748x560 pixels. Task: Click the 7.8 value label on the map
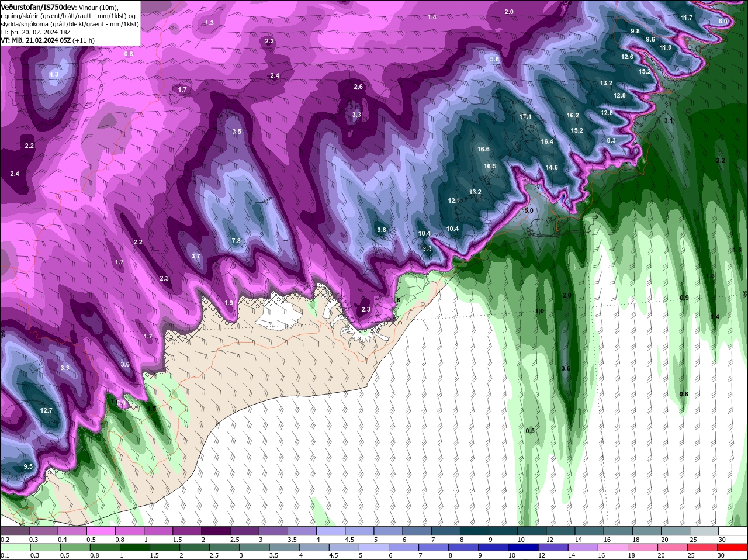click(236, 241)
